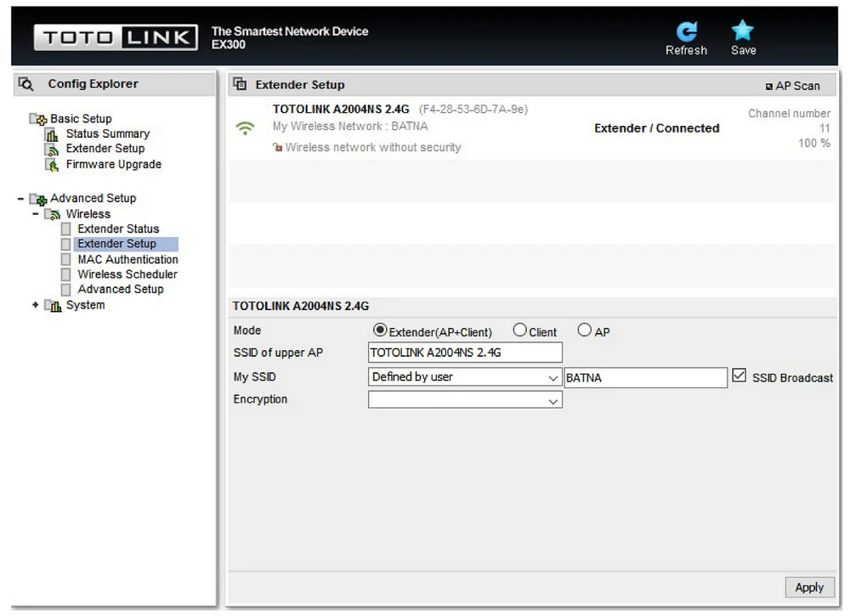Open MAC Authentication in the sidebar

(x=127, y=259)
